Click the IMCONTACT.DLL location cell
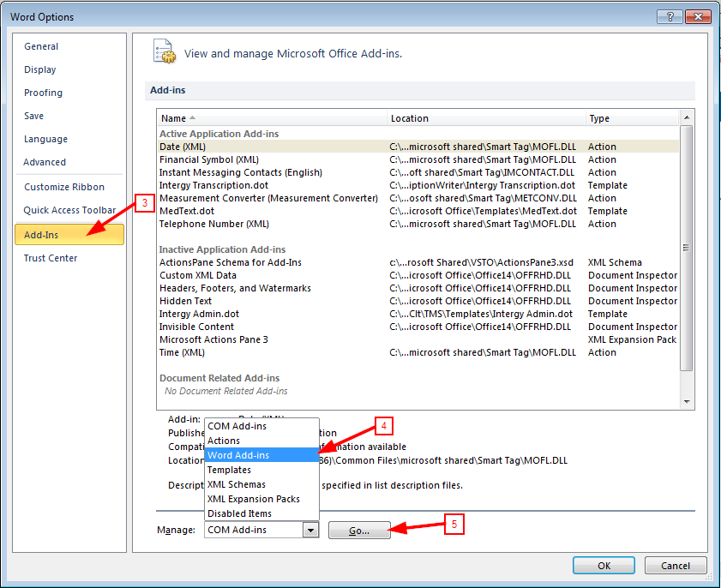This screenshot has height=588, width=721. point(482,172)
